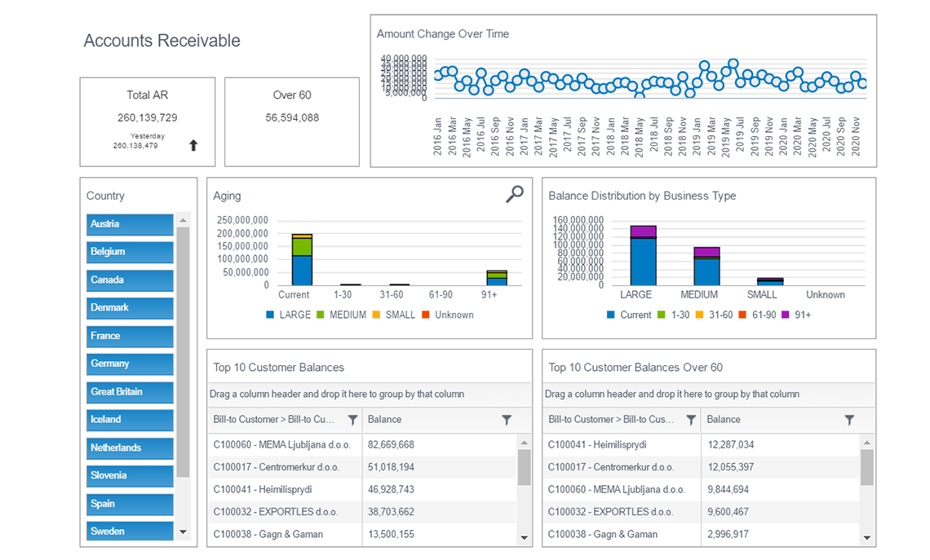Select row C100041 - Heimilisprydi in Balances Over 60
Image resolution: width=930 pixels, height=560 pixels.
point(701,444)
